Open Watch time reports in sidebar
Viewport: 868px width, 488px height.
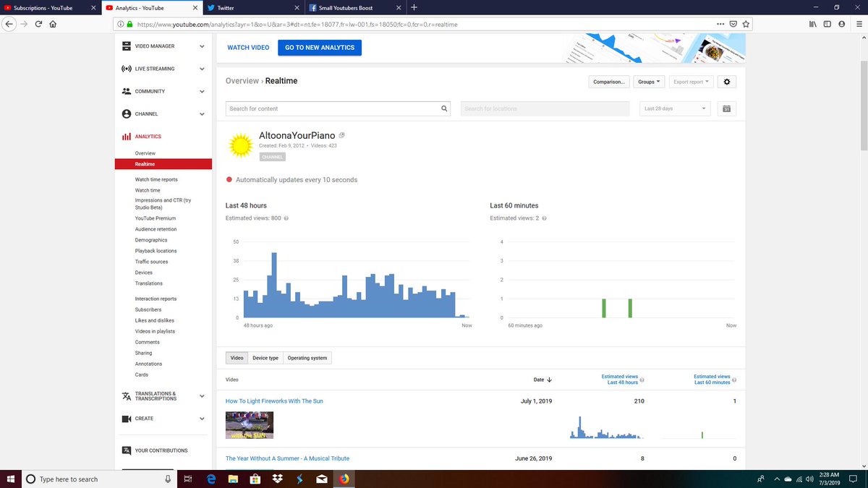point(156,179)
